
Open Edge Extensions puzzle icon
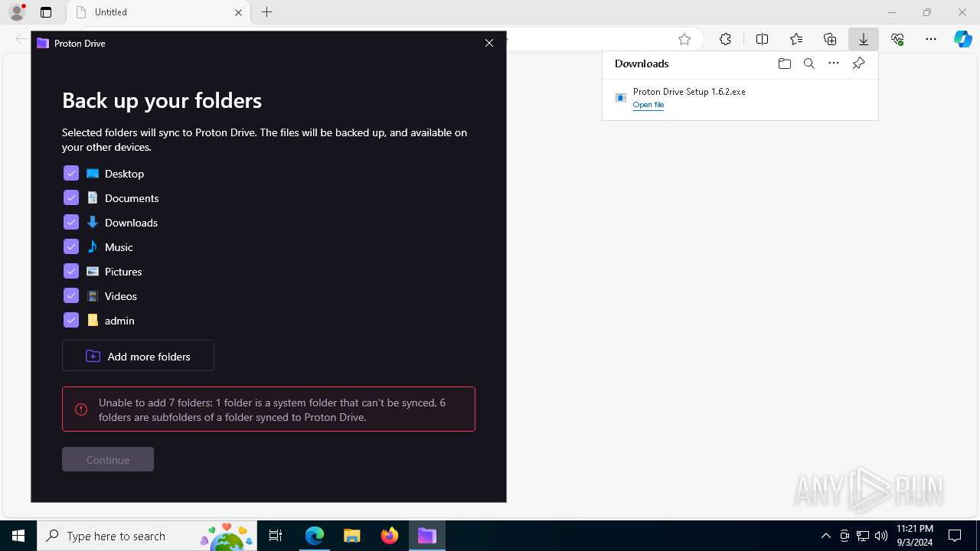[725, 39]
